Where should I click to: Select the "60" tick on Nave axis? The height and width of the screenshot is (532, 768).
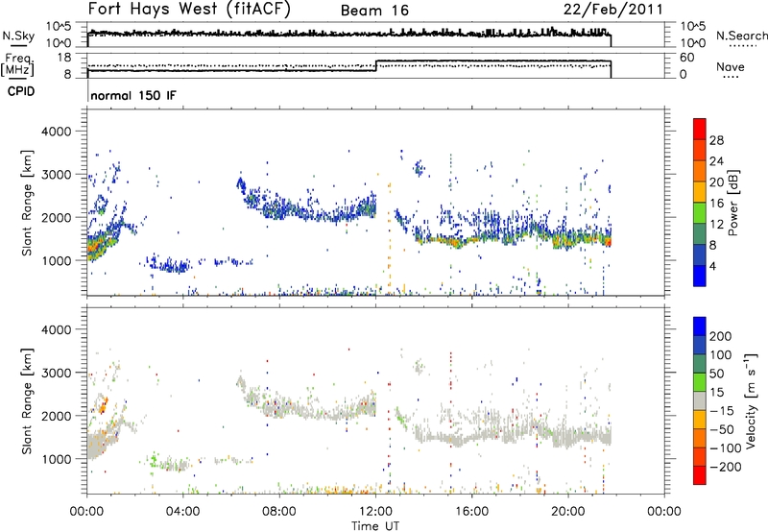point(687,58)
